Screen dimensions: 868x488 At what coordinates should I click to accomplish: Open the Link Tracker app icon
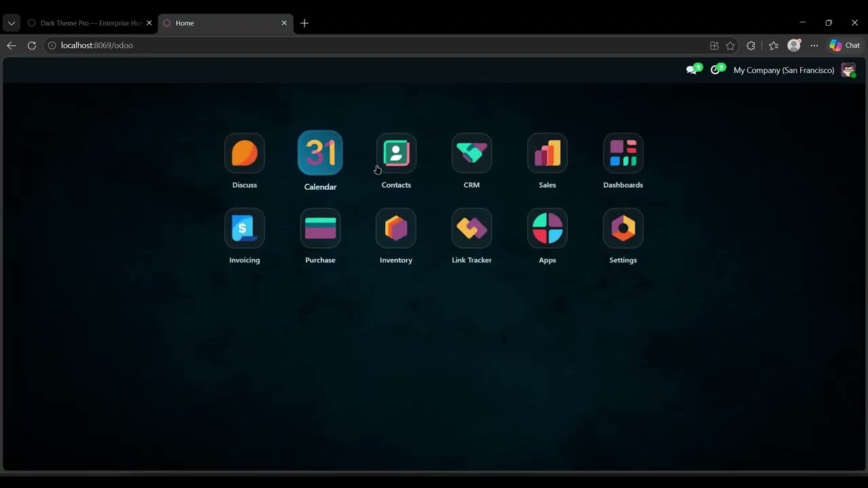click(471, 228)
